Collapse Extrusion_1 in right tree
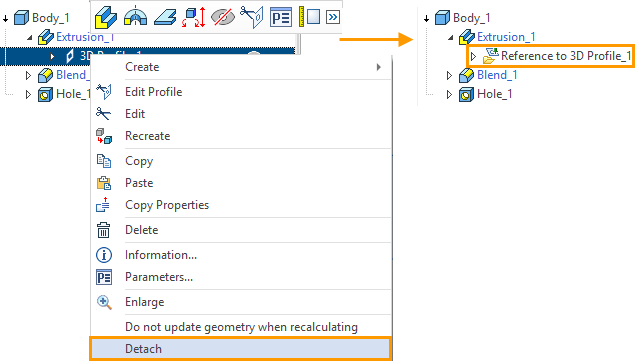 (451, 37)
